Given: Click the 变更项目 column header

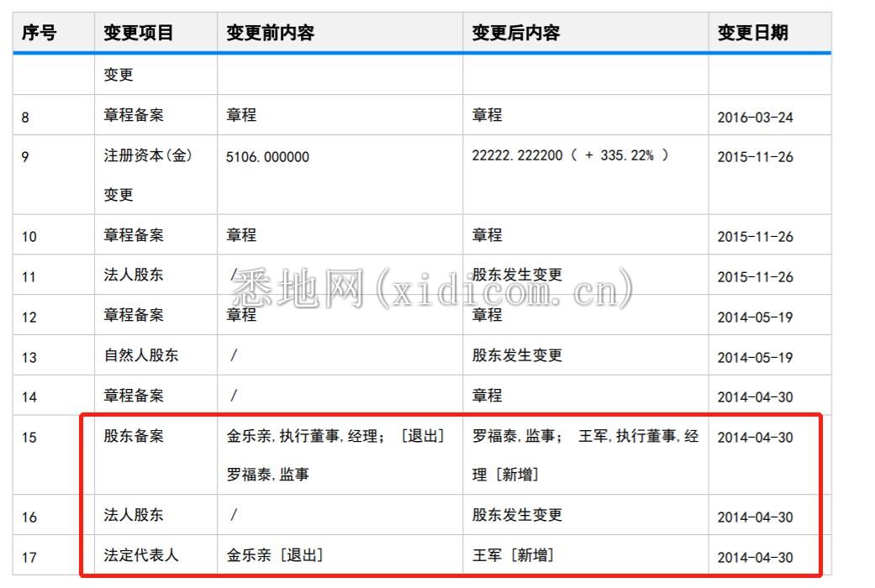Looking at the screenshot, I should point(139,33).
